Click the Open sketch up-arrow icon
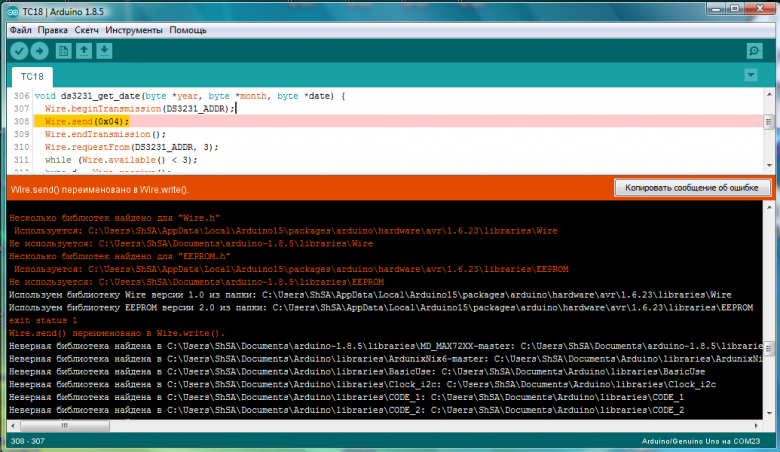780x452 pixels. 85,51
